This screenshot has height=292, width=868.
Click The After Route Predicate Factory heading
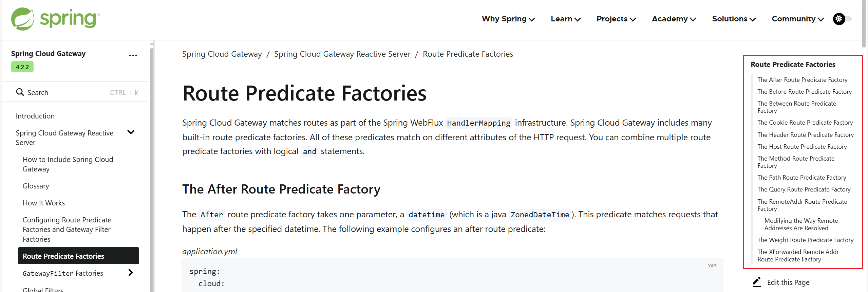[281, 189]
